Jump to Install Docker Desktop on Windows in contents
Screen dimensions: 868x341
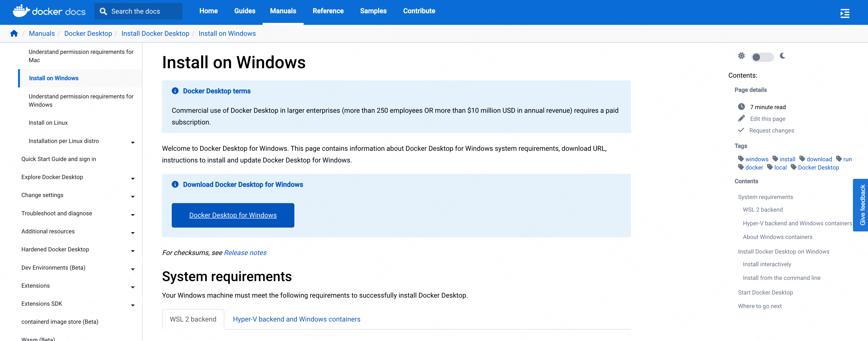[783, 252]
